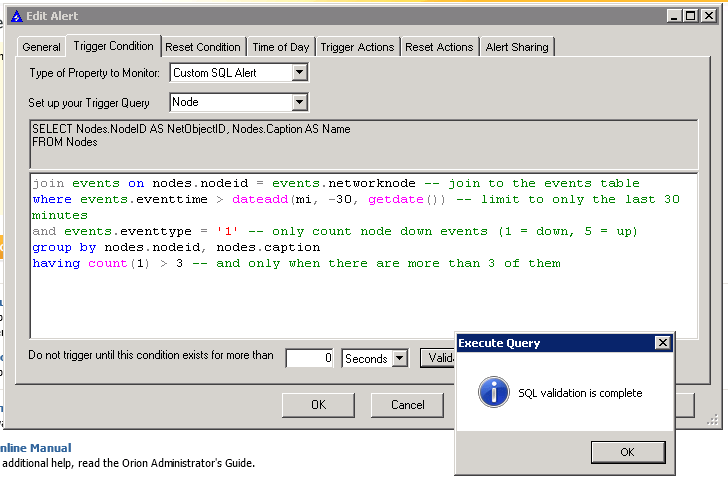Click the information icon in Execute Query
The height and width of the screenshot is (478, 728).
[494, 392]
